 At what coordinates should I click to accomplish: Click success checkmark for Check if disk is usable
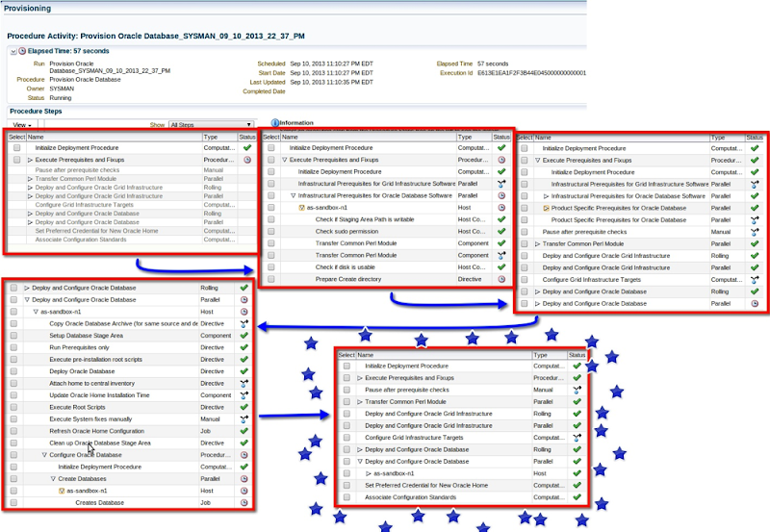(501, 267)
